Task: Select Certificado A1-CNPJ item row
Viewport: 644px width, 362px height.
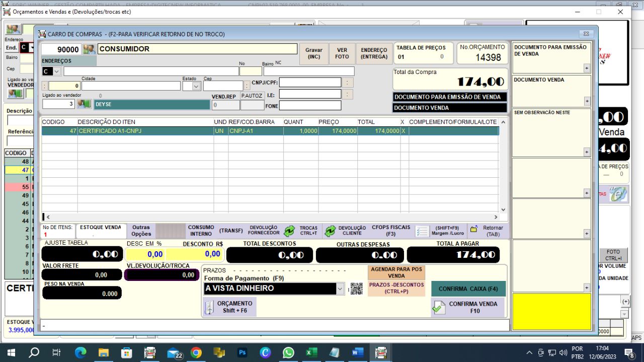Action: tap(270, 130)
